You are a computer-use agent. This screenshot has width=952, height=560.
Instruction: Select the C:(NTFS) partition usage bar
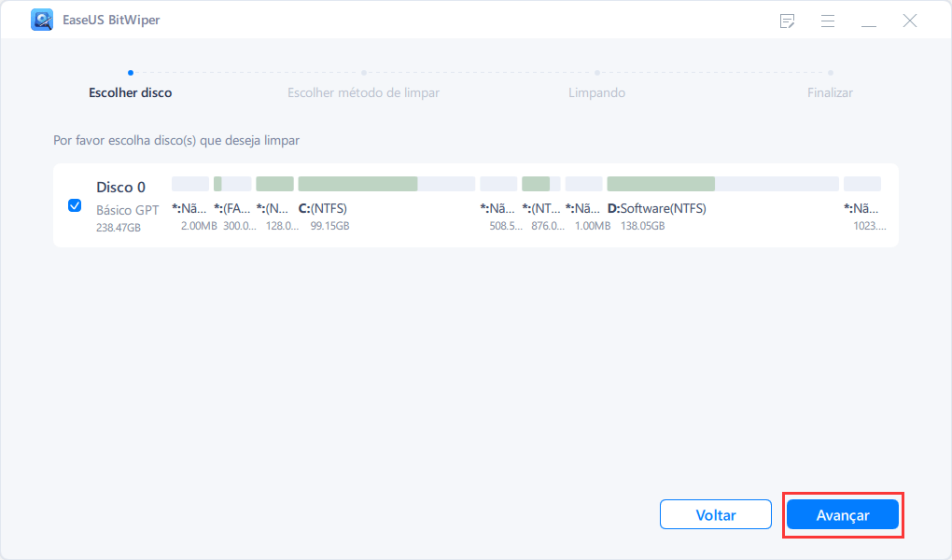click(386, 184)
